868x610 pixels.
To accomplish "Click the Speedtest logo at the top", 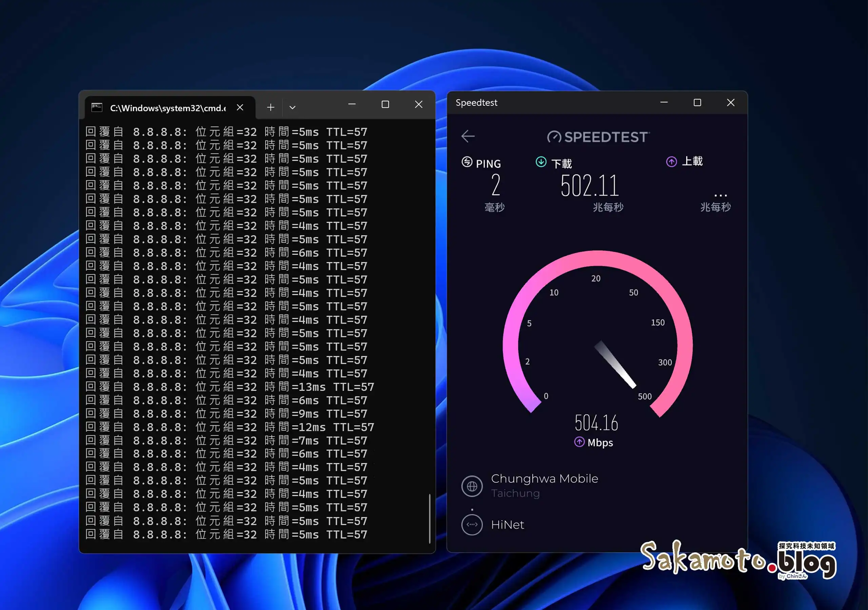I will 597,137.
